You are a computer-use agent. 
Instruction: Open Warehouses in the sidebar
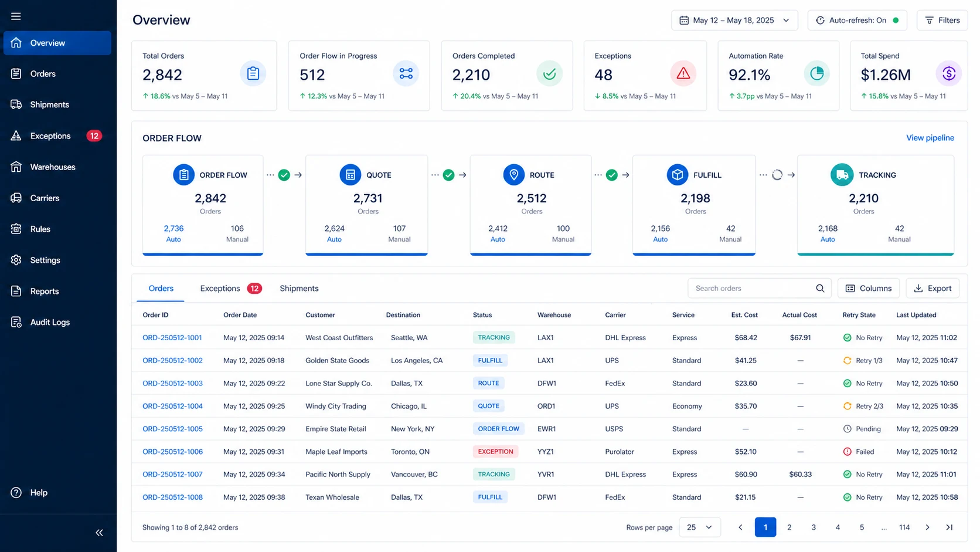point(57,167)
